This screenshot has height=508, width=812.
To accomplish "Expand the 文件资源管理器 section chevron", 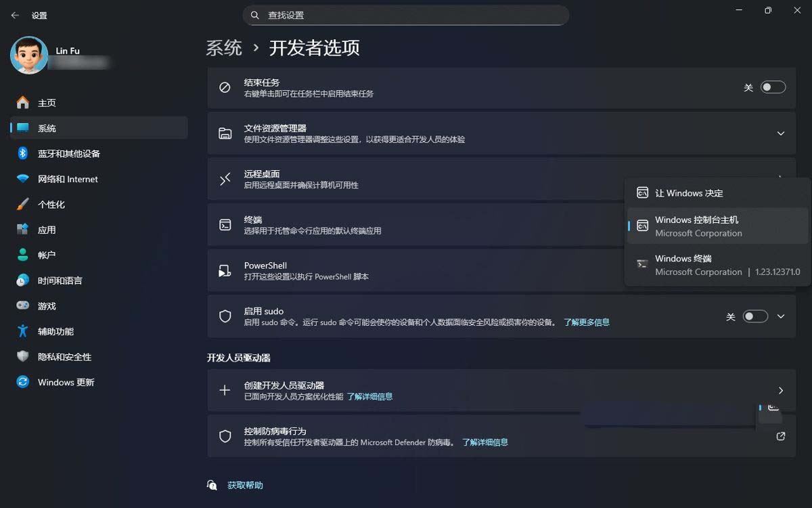I will click(781, 133).
